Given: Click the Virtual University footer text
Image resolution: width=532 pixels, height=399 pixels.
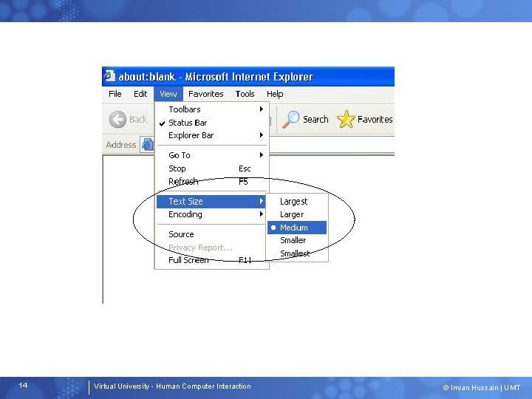Looking at the screenshot, I should (172, 386).
